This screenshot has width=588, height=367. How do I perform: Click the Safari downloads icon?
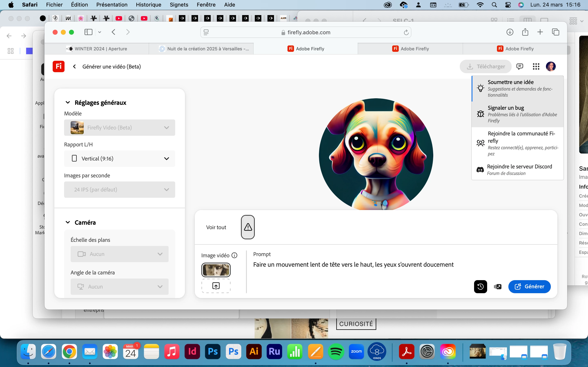click(x=510, y=32)
